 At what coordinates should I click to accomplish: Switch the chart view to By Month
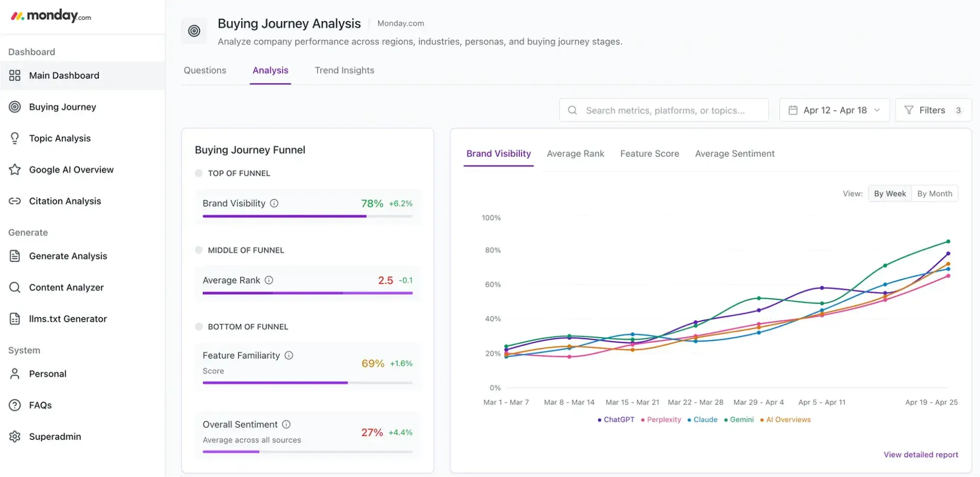pos(934,193)
